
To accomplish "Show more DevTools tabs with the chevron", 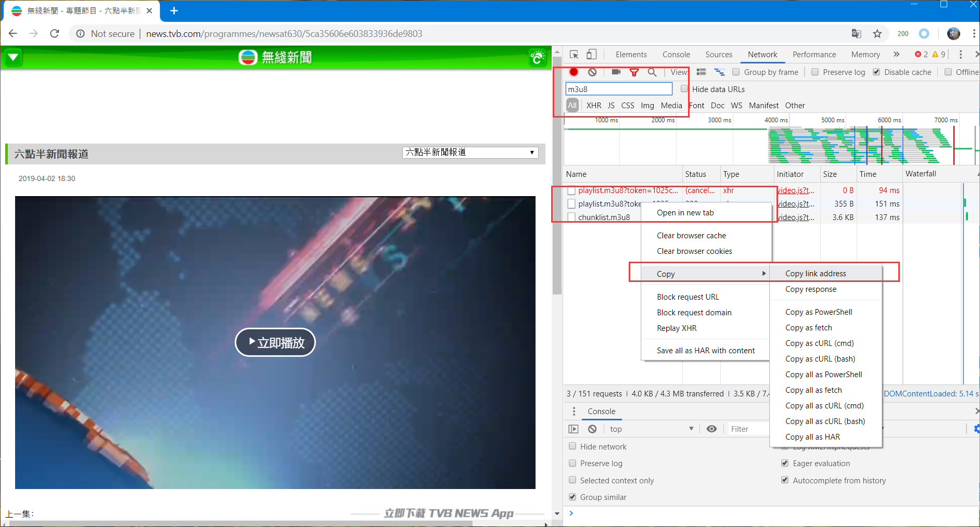I will (896, 55).
